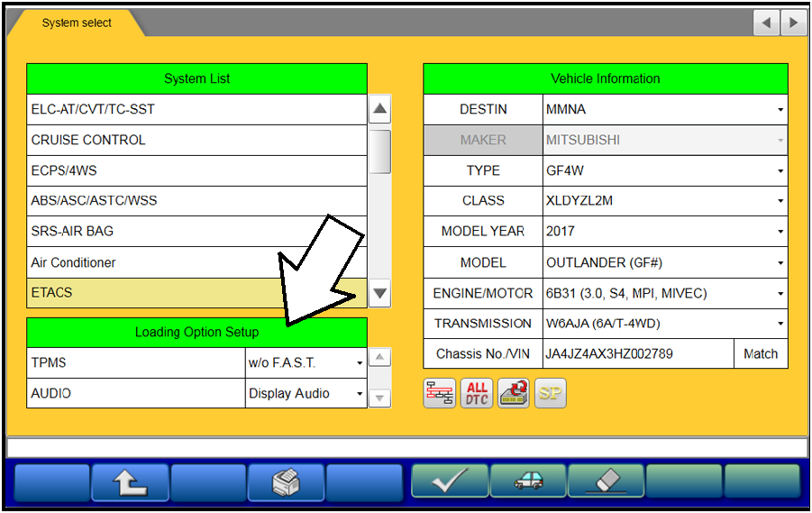Click the ALL DTC icon

(x=477, y=394)
